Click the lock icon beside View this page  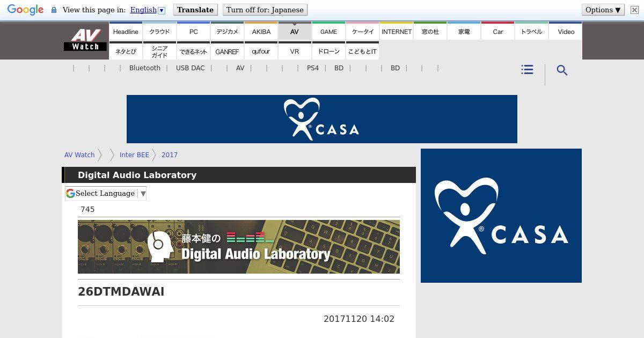click(54, 10)
